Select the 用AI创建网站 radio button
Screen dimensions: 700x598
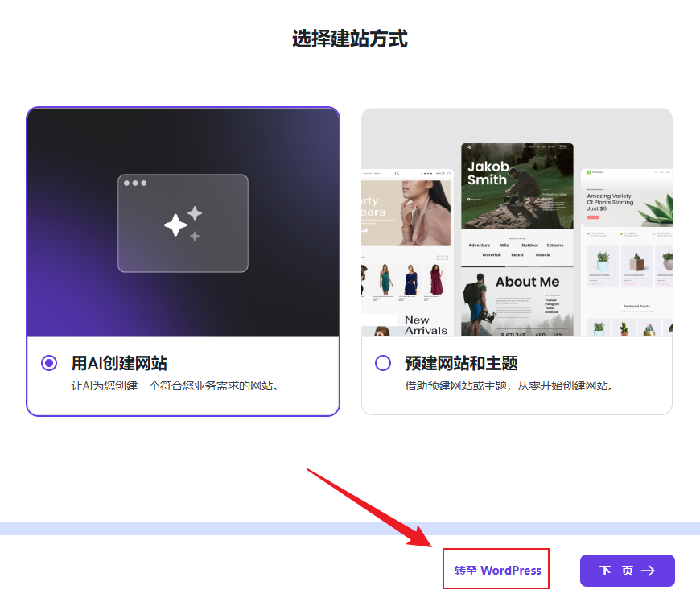(x=49, y=363)
